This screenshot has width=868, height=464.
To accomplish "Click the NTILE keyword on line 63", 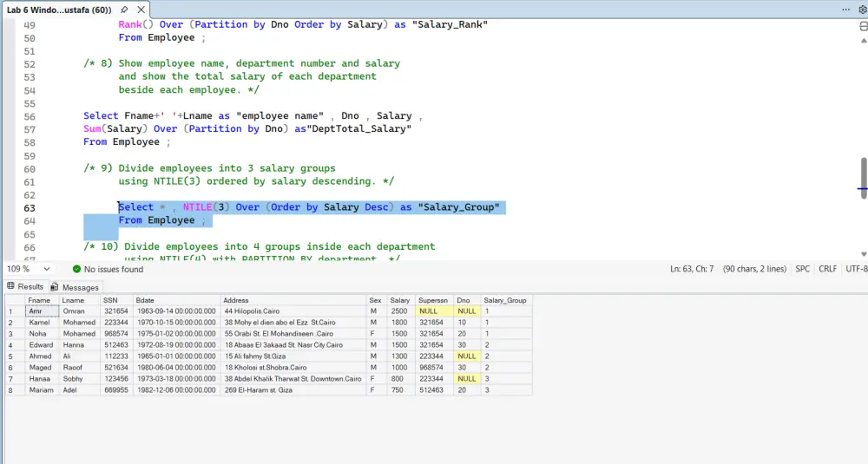I will [x=198, y=206].
